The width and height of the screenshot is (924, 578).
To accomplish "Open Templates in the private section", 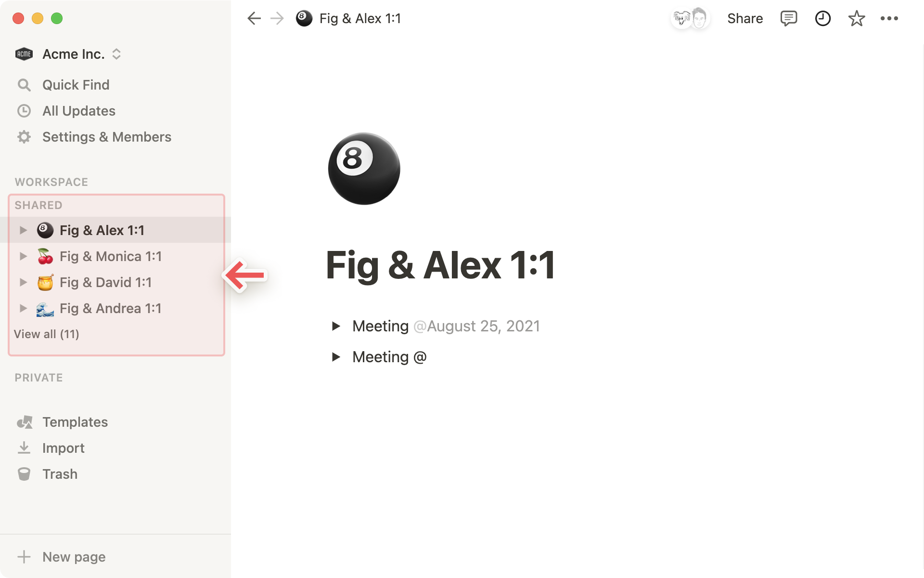I will click(75, 421).
